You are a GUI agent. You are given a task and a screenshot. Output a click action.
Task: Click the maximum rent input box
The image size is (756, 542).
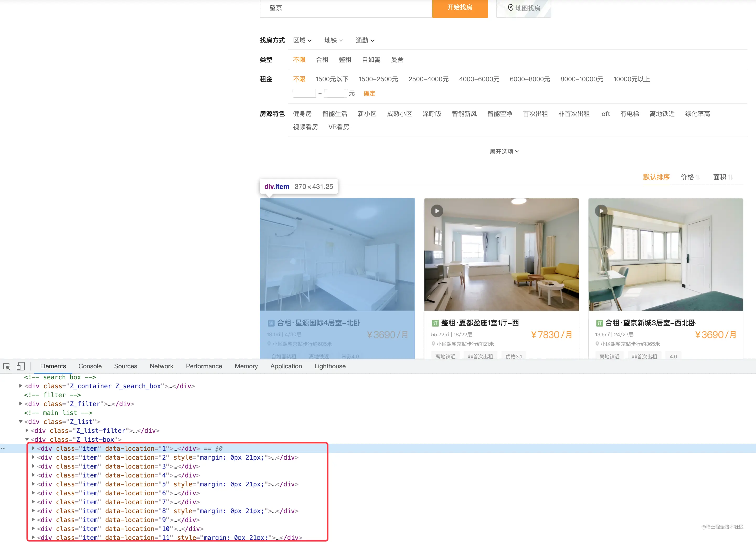coord(335,93)
